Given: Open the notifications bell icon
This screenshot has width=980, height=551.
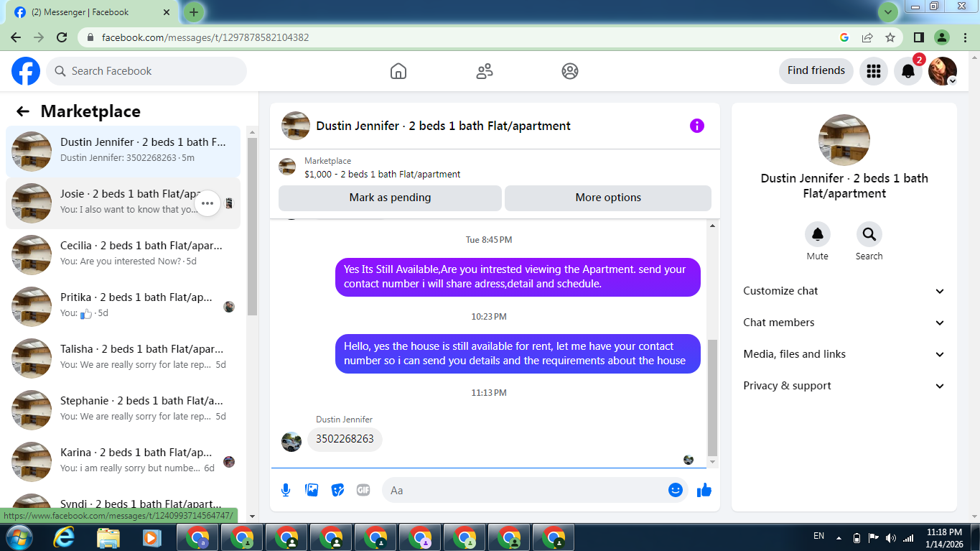Looking at the screenshot, I should point(908,71).
